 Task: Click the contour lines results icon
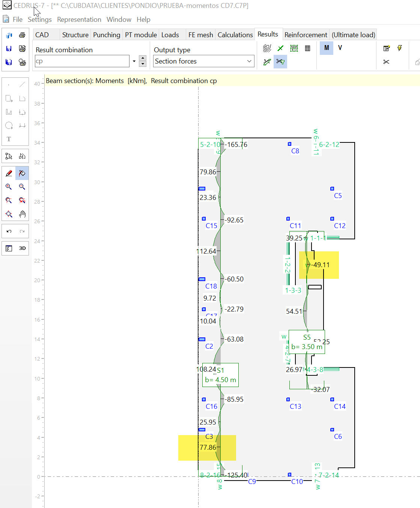click(267, 48)
